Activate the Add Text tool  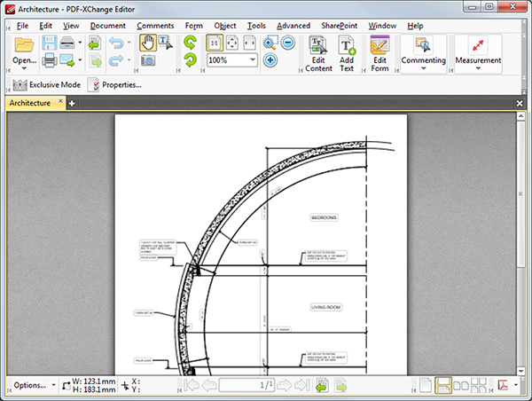pos(347,53)
